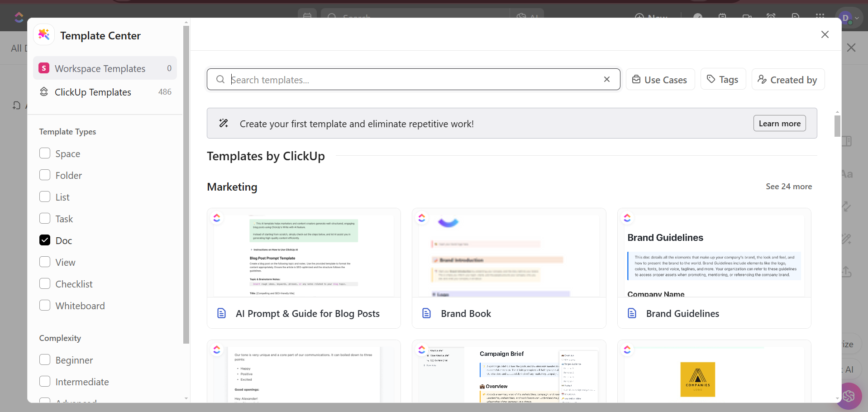Clear the search templates field with X
The image size is (868, 412).
pos(607,79)
